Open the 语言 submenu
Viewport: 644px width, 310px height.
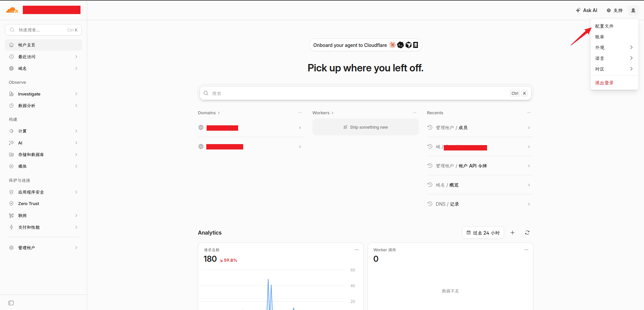[614, 58]
